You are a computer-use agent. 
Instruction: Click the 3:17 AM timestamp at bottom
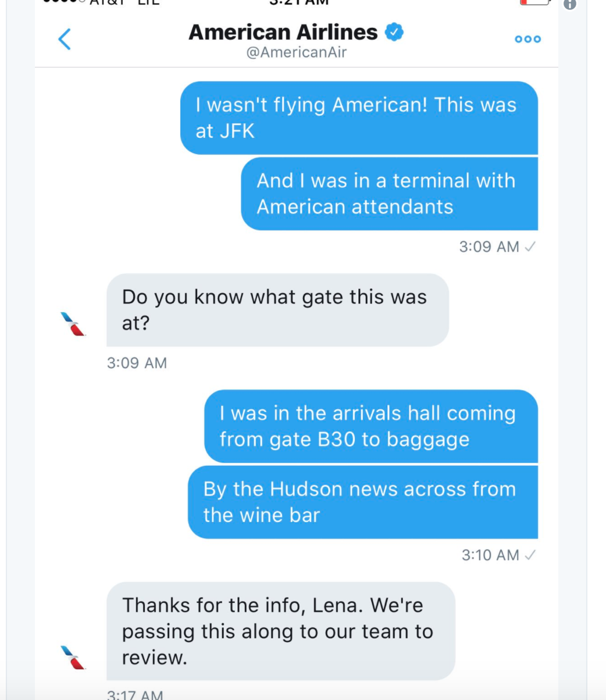[136, 695]
